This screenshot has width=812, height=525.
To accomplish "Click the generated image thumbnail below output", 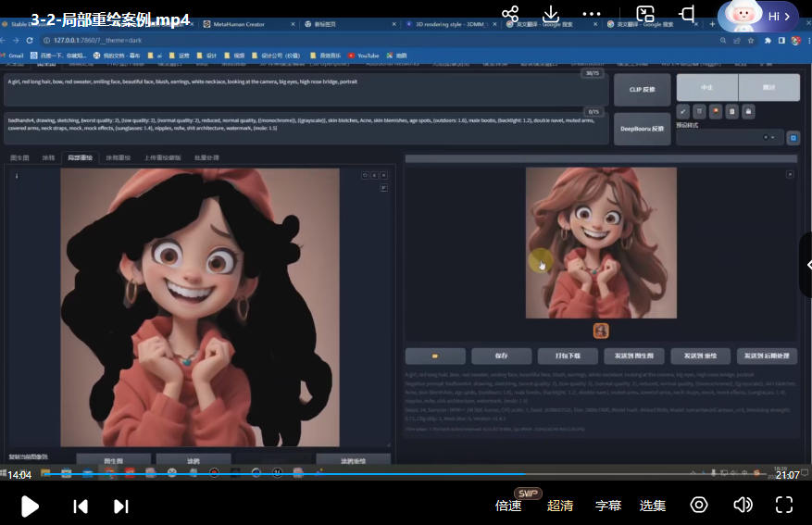I will tap(601, 331).
